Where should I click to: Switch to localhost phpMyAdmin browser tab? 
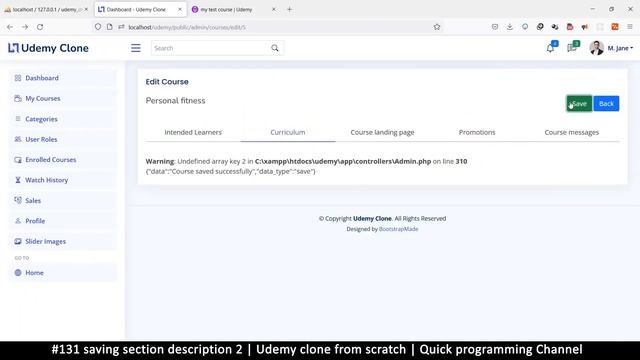(x=46, y=9)
